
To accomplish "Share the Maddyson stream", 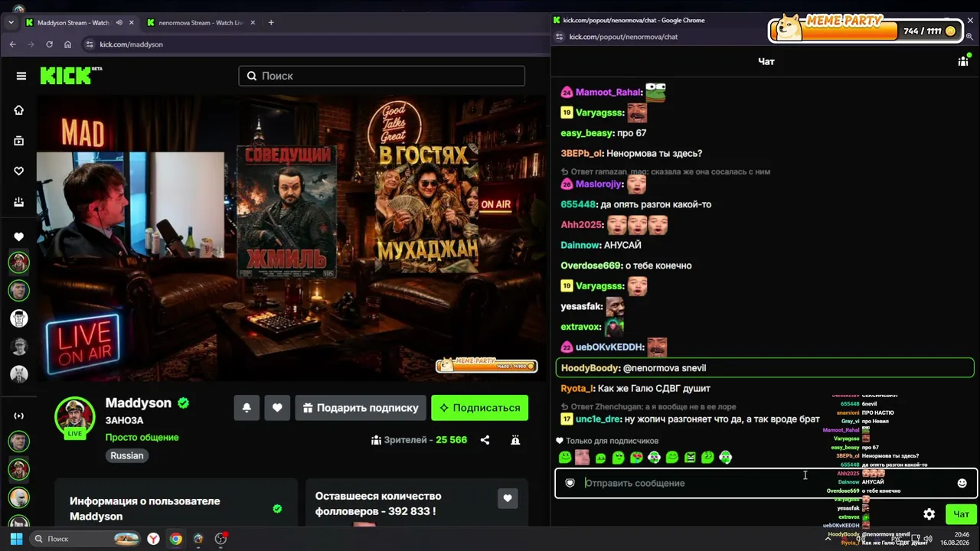I will pyautogui.click(x=485, y=440).
